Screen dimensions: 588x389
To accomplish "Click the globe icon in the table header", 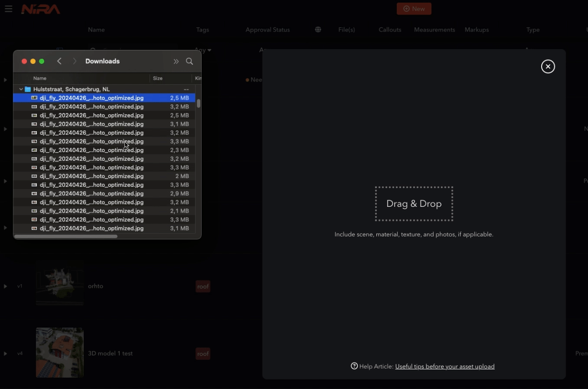I will [x=318, y=30].
